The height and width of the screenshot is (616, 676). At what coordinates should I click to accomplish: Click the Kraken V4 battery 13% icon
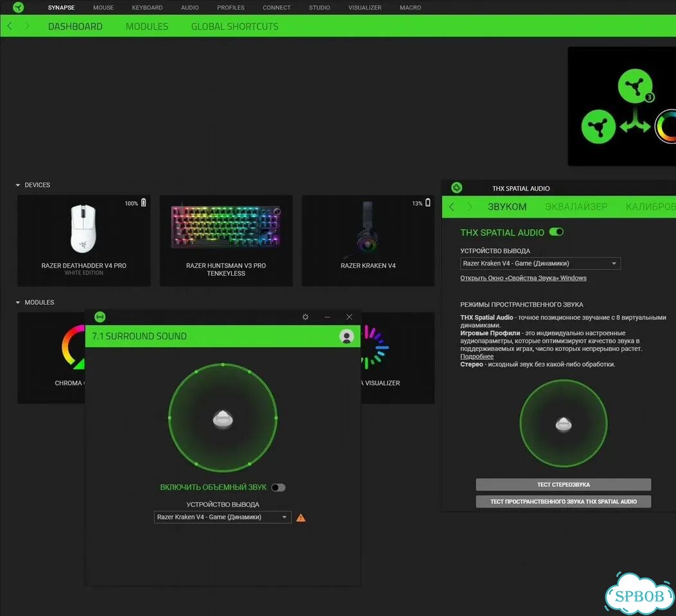[x=428, y=203]
